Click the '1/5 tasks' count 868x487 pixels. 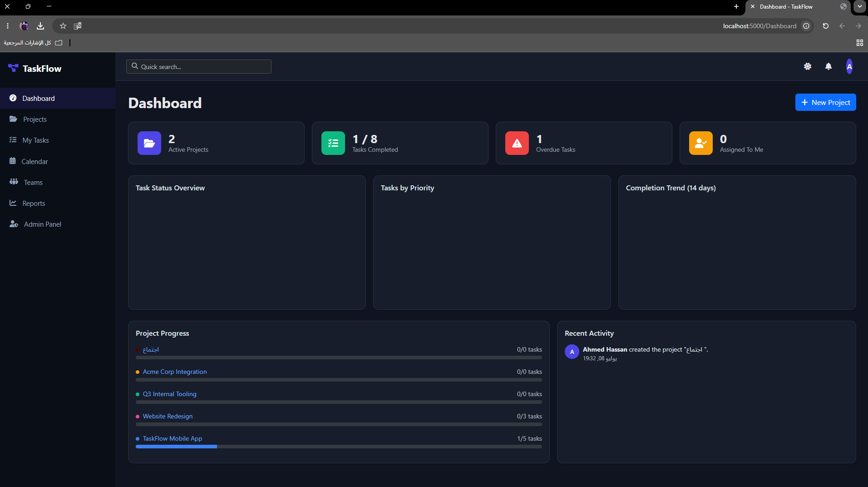tap(529, 438)
